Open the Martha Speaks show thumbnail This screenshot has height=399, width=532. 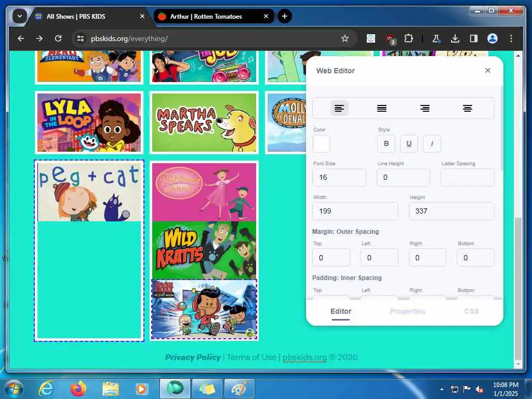click(x=204, y=123)
